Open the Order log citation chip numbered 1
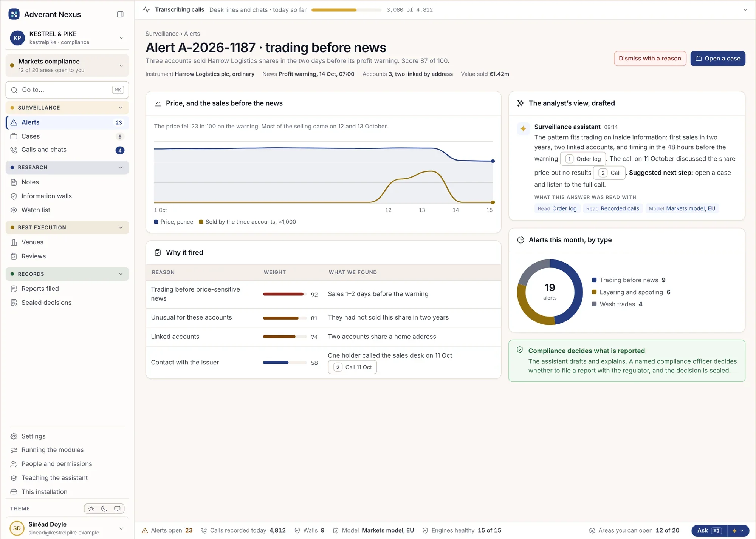The width and height of the screenshot is (756, 539). click(582, 159)
